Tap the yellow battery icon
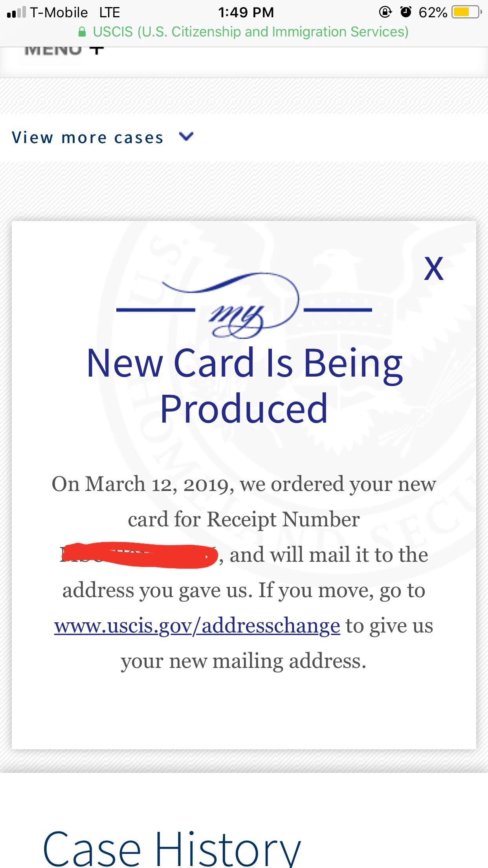Image resolution: width=488 pixels, height=868 pixels. pos(466,12)
